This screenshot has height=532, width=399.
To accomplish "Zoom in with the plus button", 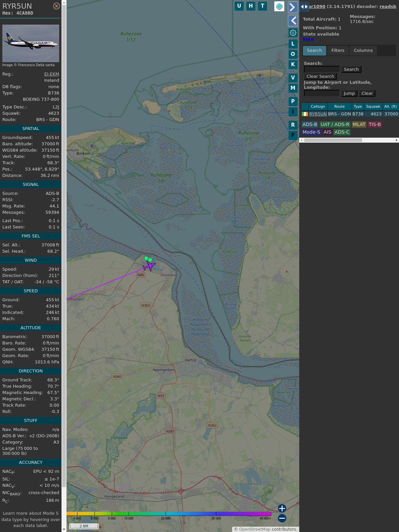I will coord(282,508).
